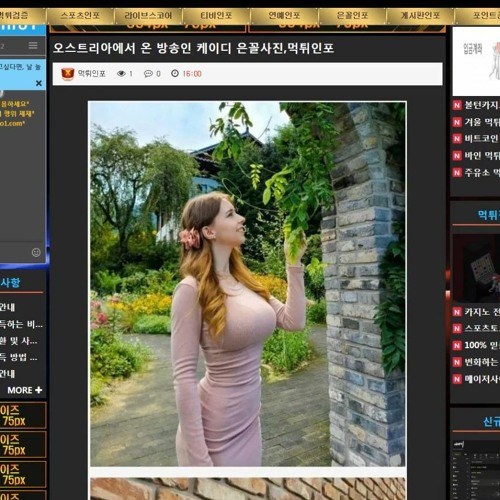Click the post time 16:00
Screen dimensions: 500x500
(192, 74)
